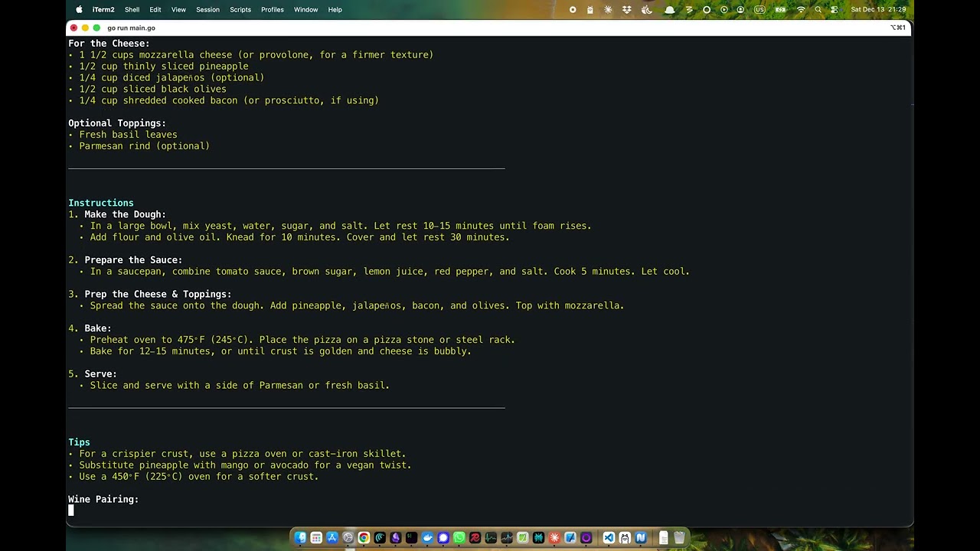
Task: Click the '4. Bake:' step heading
Action: (90, 328)
